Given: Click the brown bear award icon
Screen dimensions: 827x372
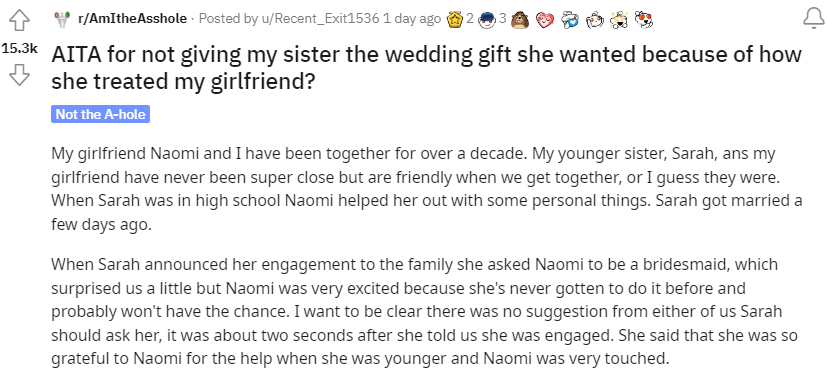Looking at the screenshot, I should point(520,20).
